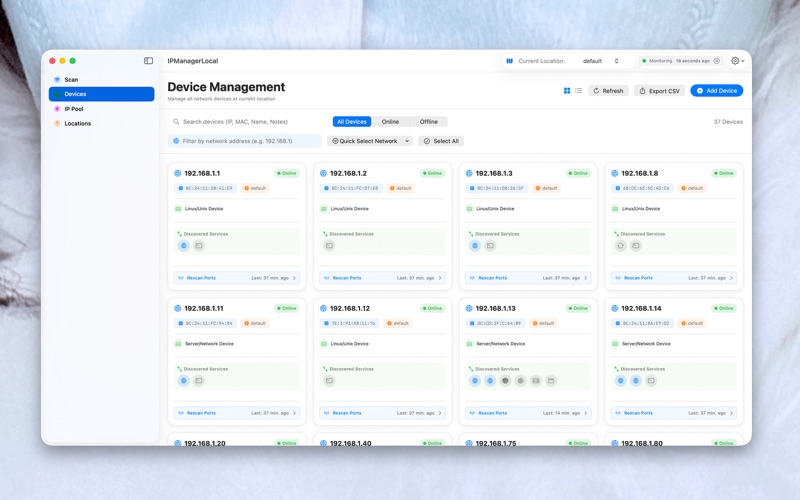Viewport: 800px width, 500px height.
Task: Focus the Filter by network address field
Action: pyautogui.click(x=245, y=141)
